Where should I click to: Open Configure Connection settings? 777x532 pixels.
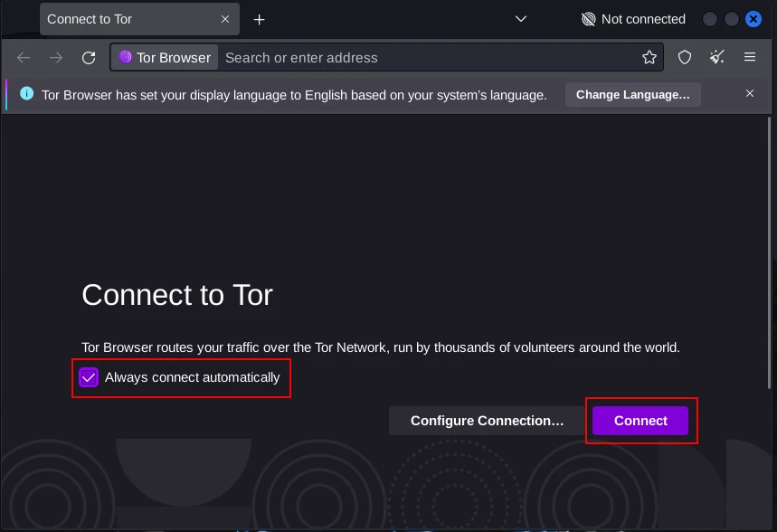[487, 421]
